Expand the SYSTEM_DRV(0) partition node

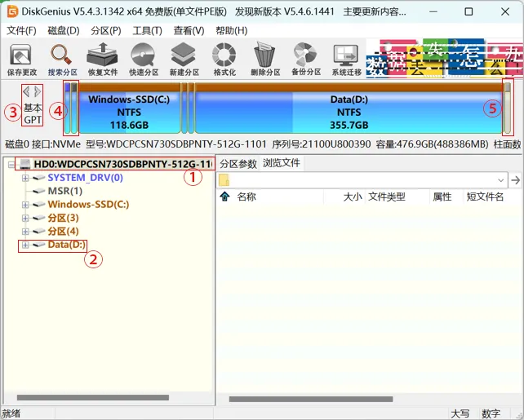coord(25,178)
